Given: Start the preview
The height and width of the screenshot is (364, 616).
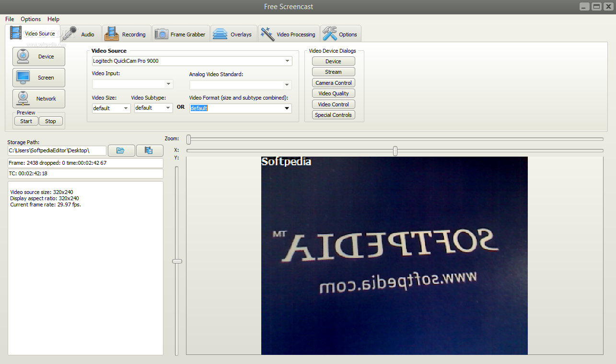Looking at the screenshot, I should coord(26,121).
